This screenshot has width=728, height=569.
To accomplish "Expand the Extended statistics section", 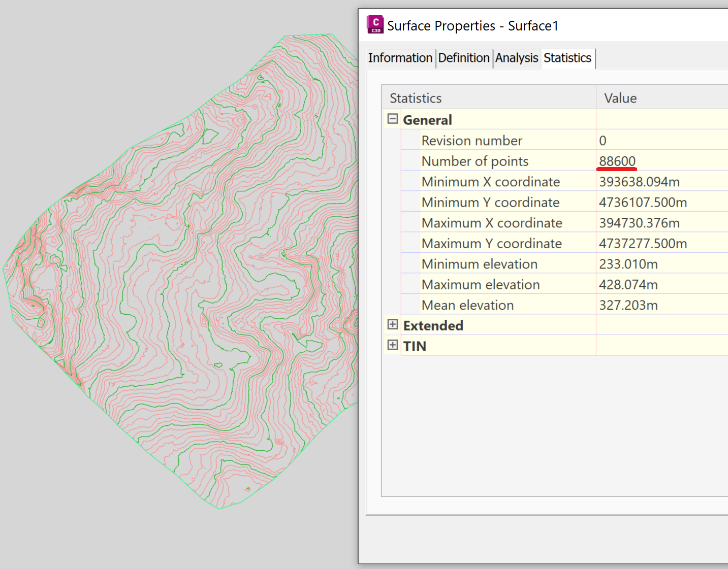I will [x=392, y=324].
